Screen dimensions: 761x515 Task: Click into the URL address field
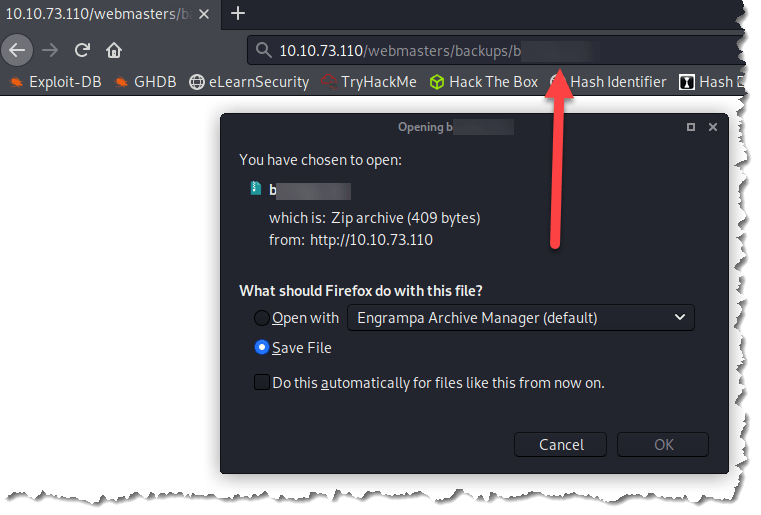click(450, 50)
